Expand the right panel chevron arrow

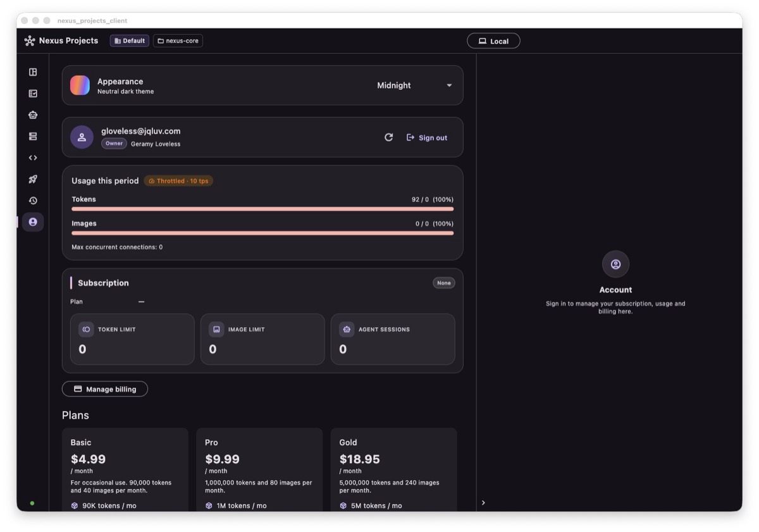[x=483, y=503]
